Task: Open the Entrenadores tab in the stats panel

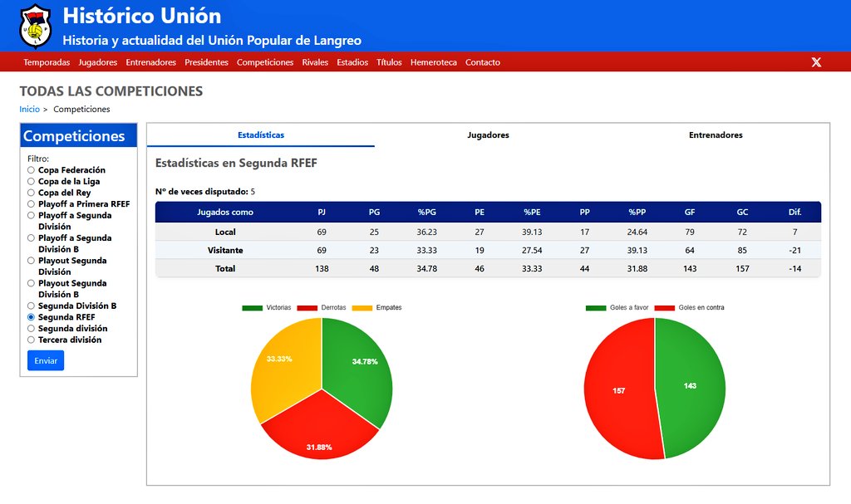Action: [x=716, y=135]
